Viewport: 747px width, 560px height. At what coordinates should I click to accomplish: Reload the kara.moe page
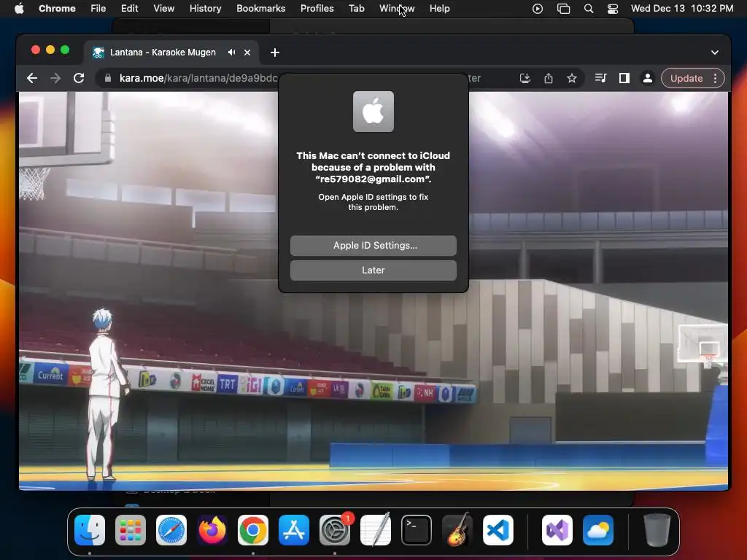click(79, 78)
